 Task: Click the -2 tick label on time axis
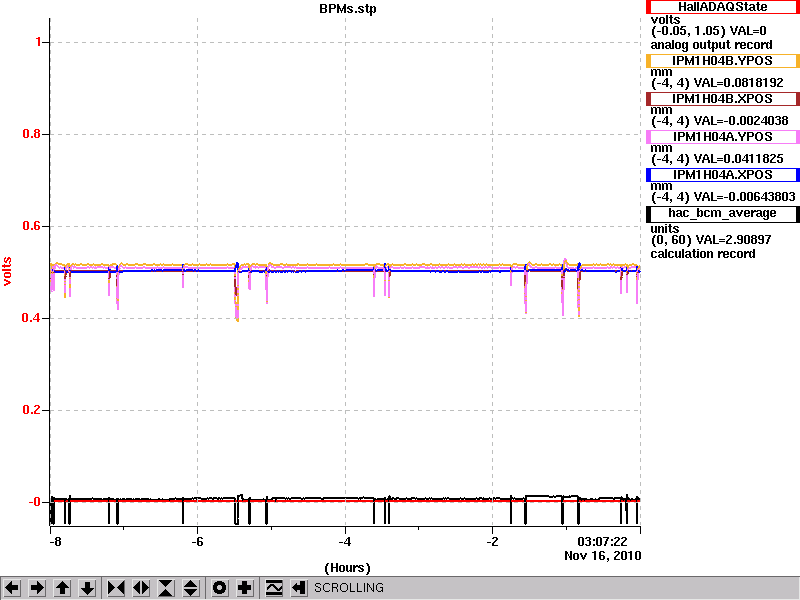click(x=492, y=542)
